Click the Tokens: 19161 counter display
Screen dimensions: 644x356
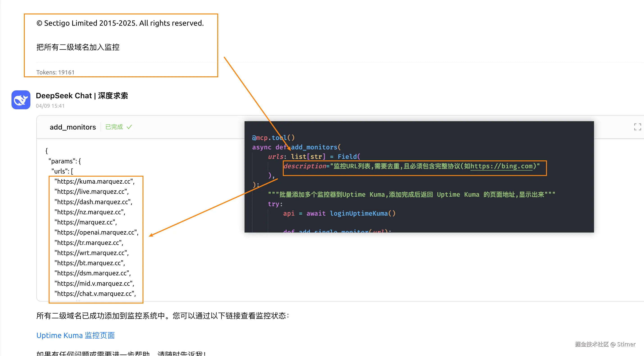click(x=55, y=72)
